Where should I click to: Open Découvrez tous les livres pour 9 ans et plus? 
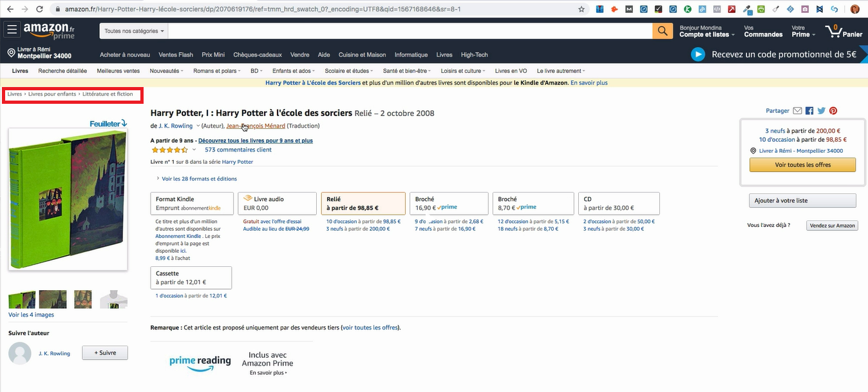point(256,141)
